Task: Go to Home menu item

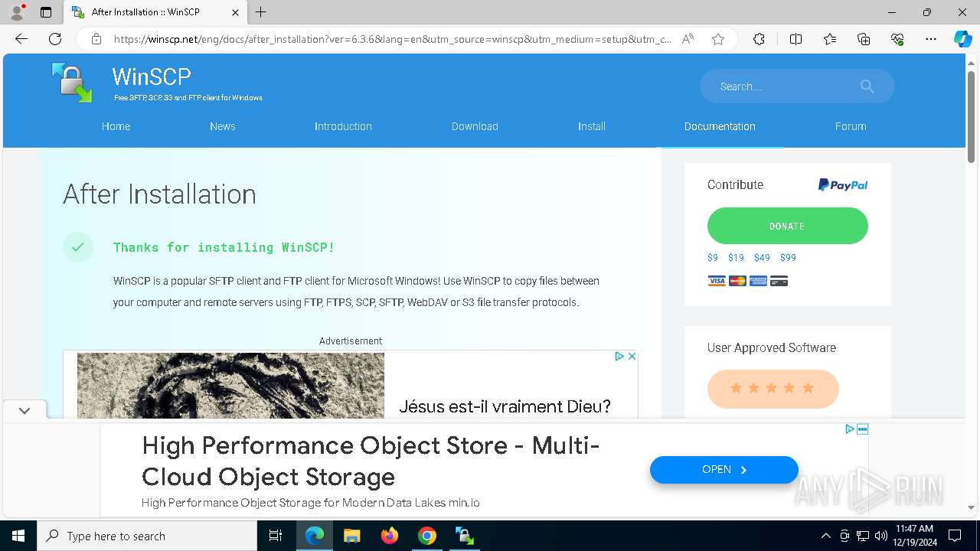Action: click(116, 126)
